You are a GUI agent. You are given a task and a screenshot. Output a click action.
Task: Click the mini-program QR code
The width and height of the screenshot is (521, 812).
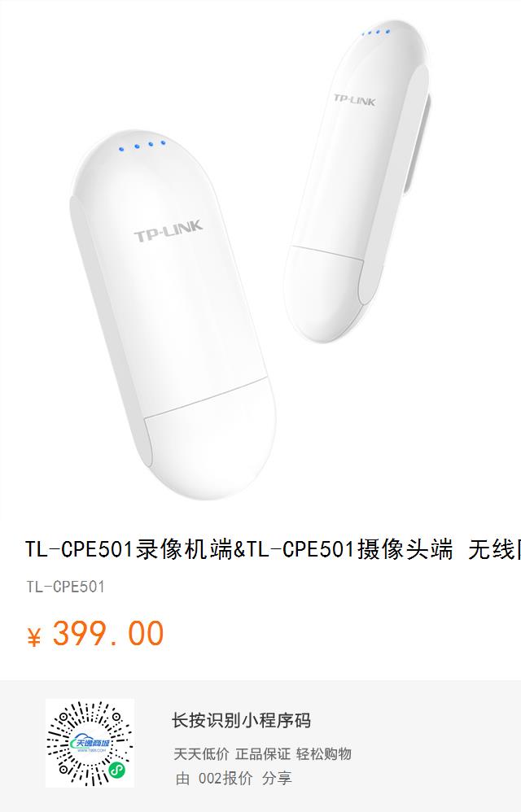pos(90,743)
